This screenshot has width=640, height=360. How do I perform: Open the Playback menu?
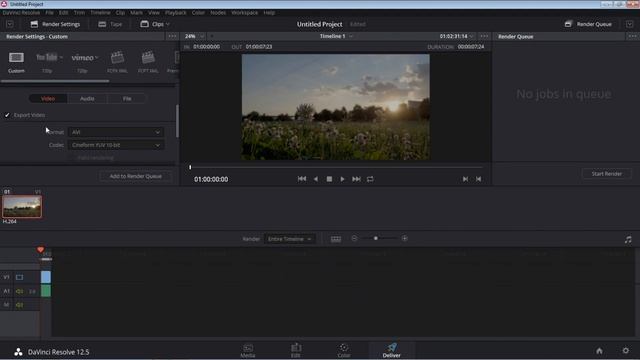[x=176, y=13]
